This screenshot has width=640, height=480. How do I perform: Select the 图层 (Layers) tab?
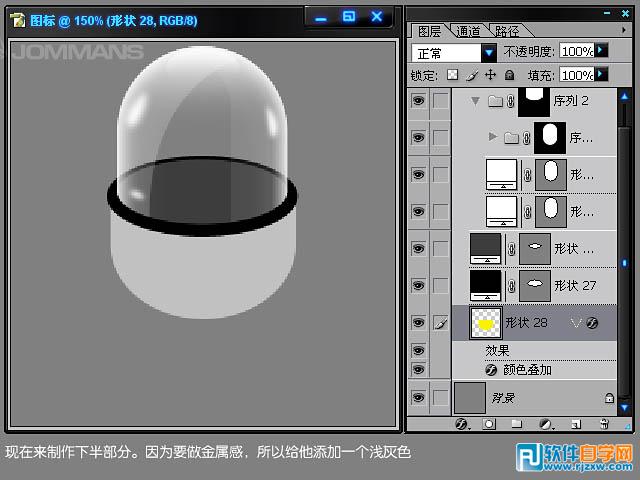click(430, 31)
